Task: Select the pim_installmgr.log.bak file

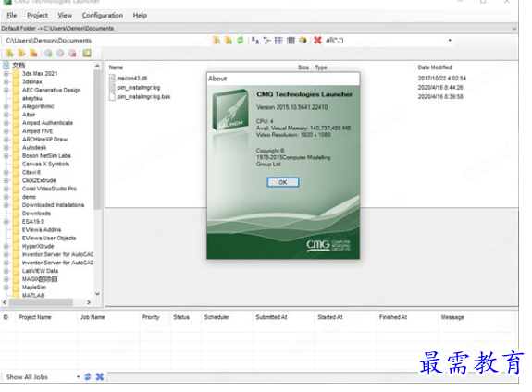Action: 143,97
